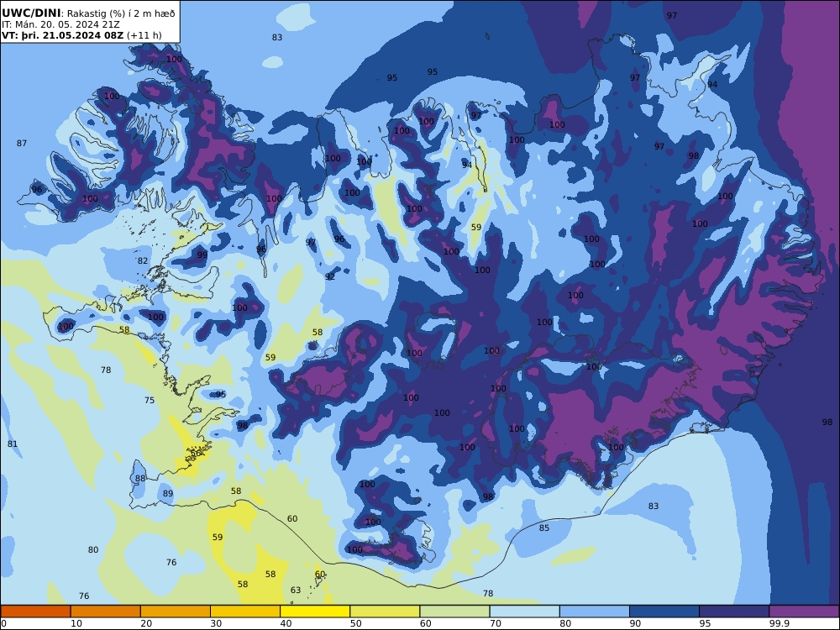Click the '82' humidity value on the map
The image size is (840, 630).
pos(143,261)
